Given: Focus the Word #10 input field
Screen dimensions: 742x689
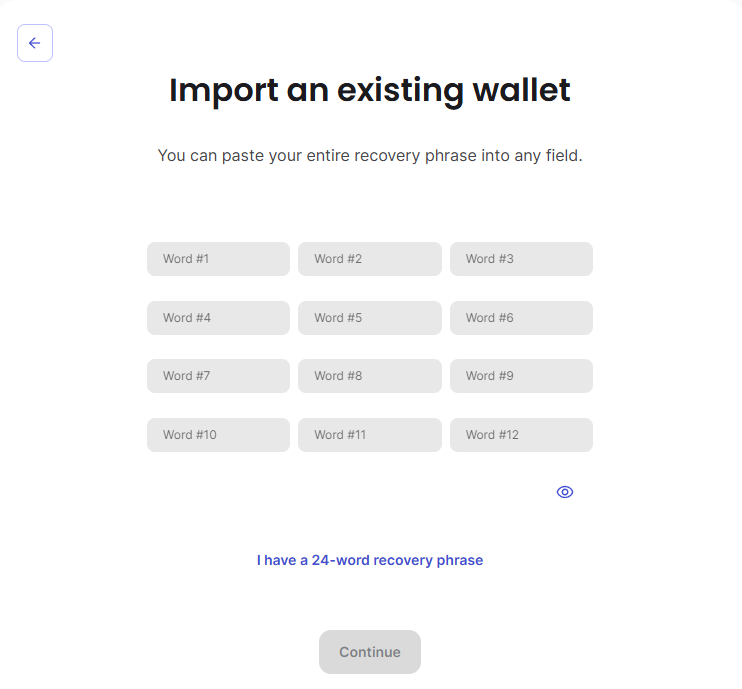Looking at the screenshot, I should pos(218,435).
